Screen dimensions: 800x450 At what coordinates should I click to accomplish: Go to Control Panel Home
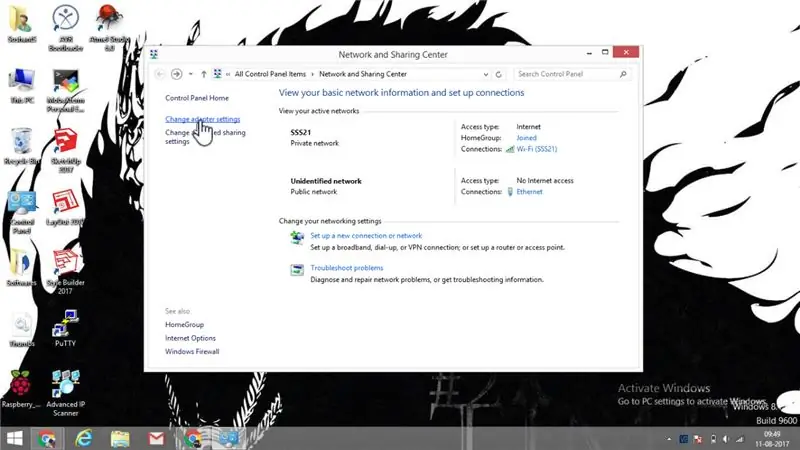pyautogui.click(x=197, y=98)
